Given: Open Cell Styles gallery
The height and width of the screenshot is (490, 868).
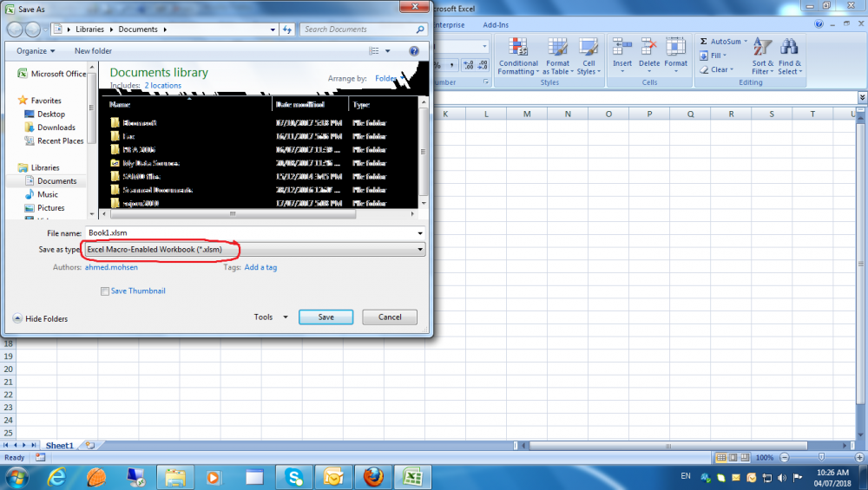Looking at the screenshot, I should click(589, 56).
